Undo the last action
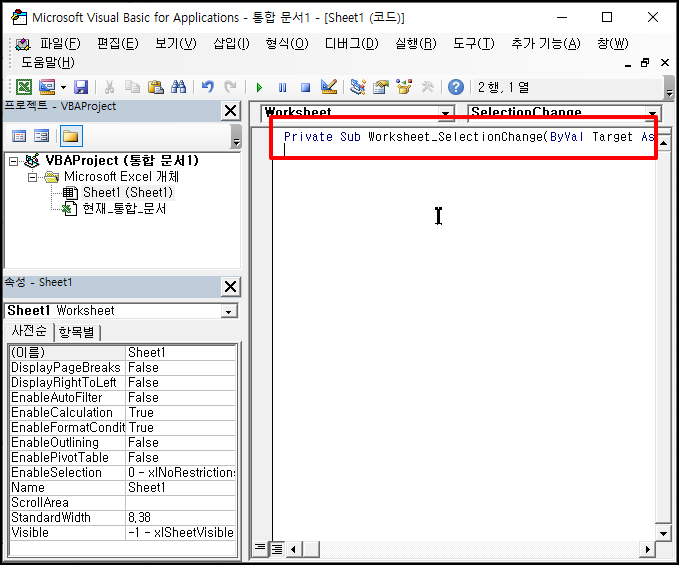Image resolution: width=679 pixels, height=565 pixels. pos(207,87)
